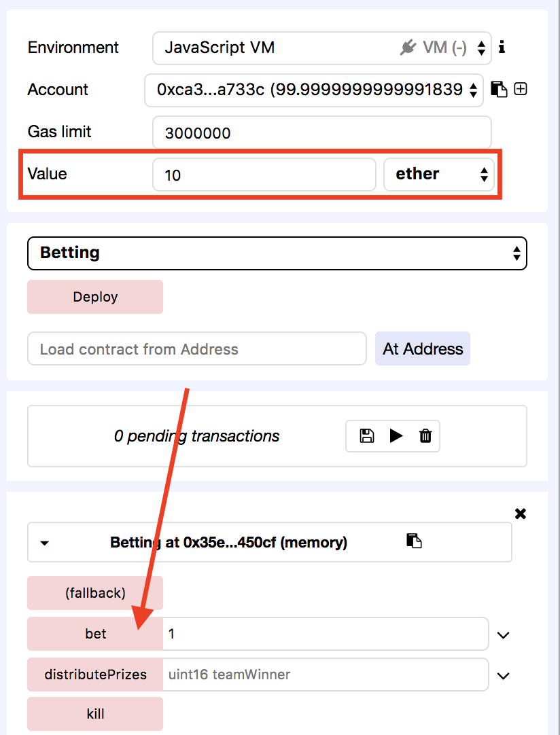560x735 pixels.
Task: Click the '0 pending transactions' text
Action: pyautogui.click(x=196, y=436)
